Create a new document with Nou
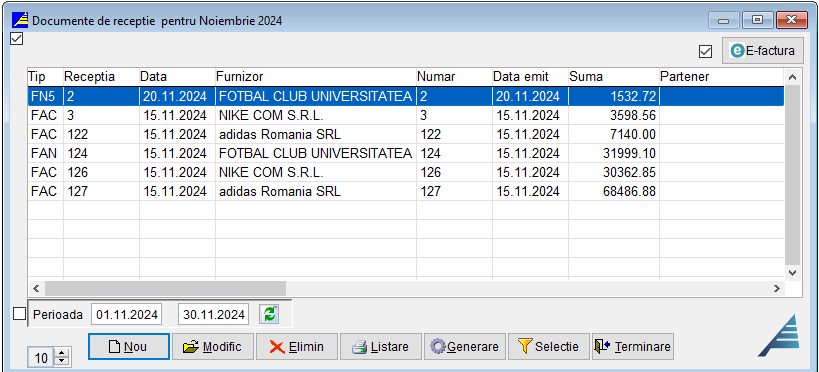Screen dimensions: 819x372 [129, 346]
